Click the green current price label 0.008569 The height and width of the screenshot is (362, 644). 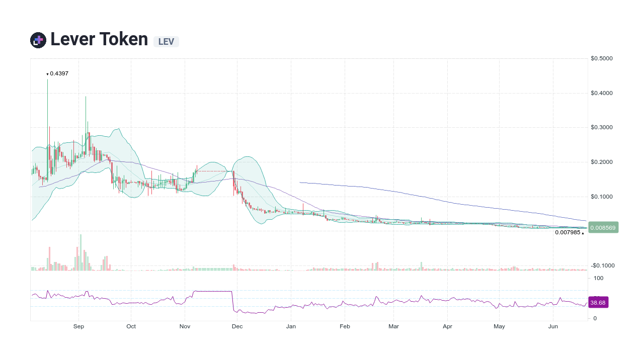(603, 227)
